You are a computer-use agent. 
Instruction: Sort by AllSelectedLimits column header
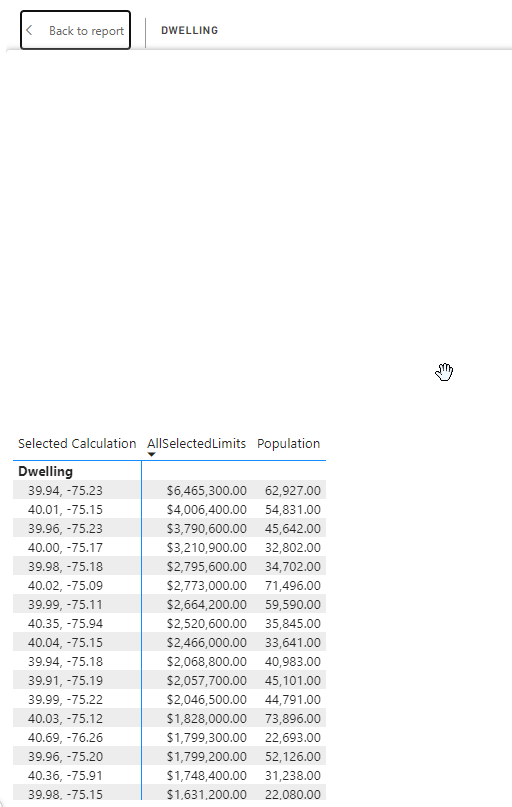pos(197,444)
